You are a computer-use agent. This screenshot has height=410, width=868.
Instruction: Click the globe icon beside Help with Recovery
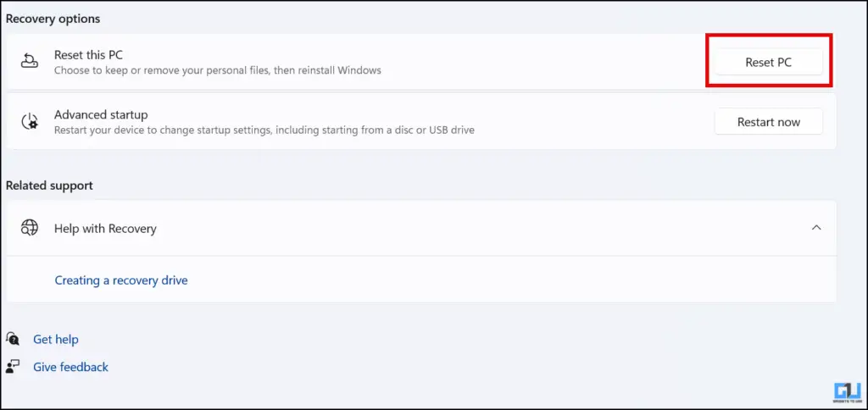tap(30, 228)
